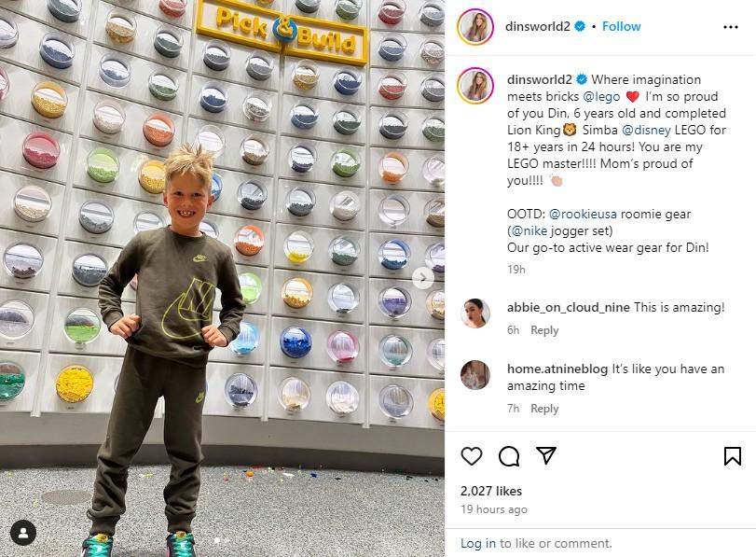
Task: Save post with bookmark icon
Action: pyautogui.click(x=733, y=456)
